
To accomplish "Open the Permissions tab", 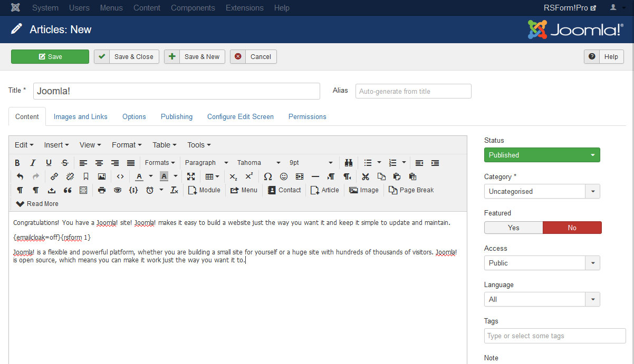I will pyautogui.click(x=308, y=116).
